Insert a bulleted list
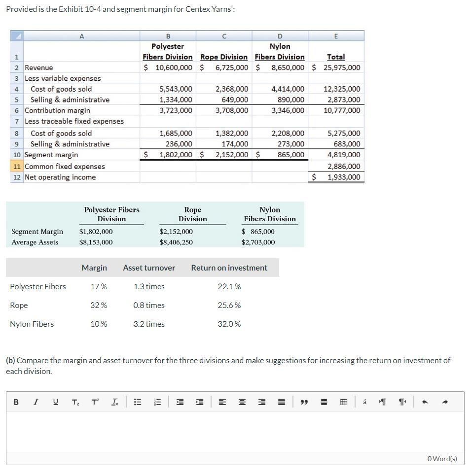 click(138, 402)
